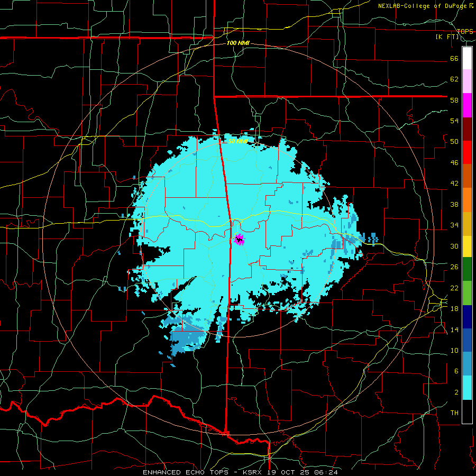Image resolution: width=476 pixels, height=476 pixels.
Task: Click the 100 NMI range ring label
Action: (238, 43)
